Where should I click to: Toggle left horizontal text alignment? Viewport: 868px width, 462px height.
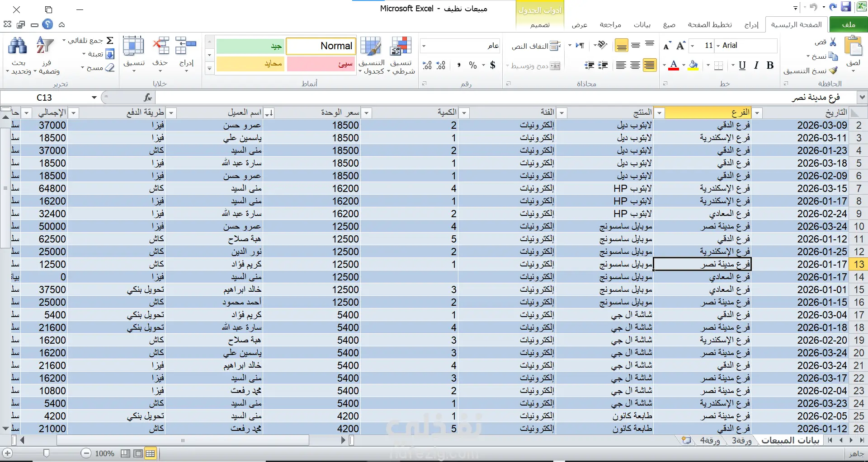click(621, 65)
